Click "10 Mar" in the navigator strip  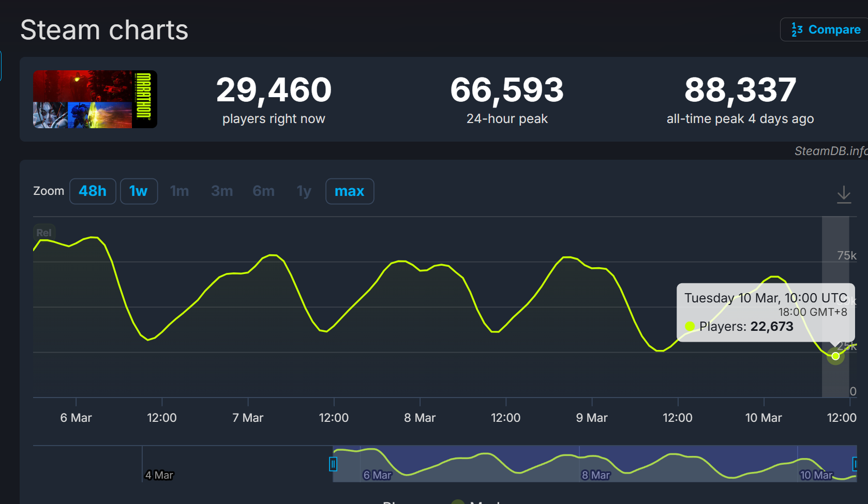[x=816, y=475]
